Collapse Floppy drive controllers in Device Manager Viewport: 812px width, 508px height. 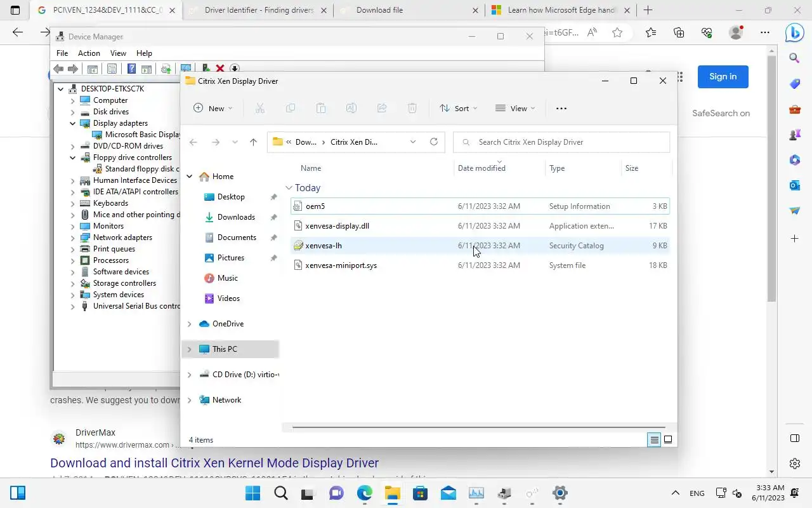pyautogui.click(x=72, y=157)
